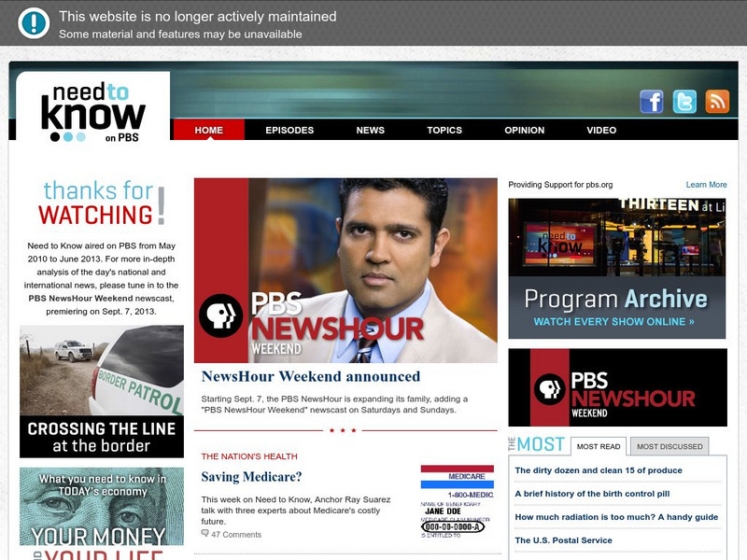
Task: Open How much radiation is too much guide
Action: pos(616,517)
